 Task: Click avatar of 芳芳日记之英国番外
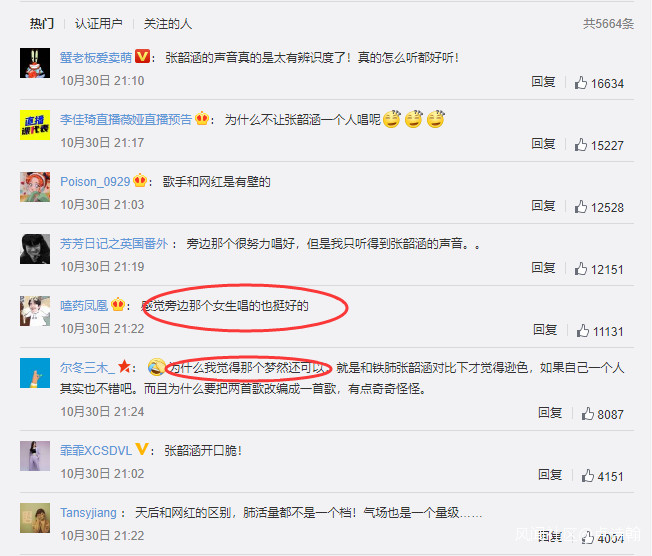click(x=35, y=249)
